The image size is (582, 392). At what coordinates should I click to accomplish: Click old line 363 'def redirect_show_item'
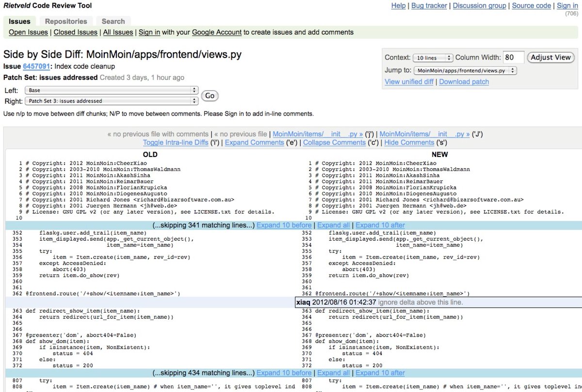(82, 311)
